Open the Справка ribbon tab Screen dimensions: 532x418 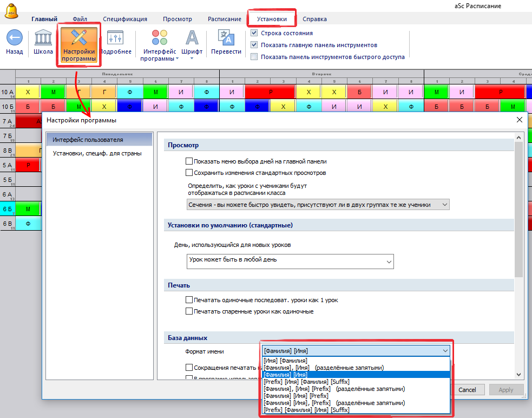[x=314, y=19]
